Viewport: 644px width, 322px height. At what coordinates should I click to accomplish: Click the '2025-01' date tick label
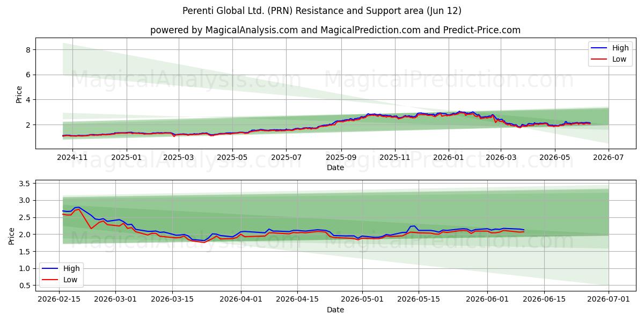click(x=127, y=157)
